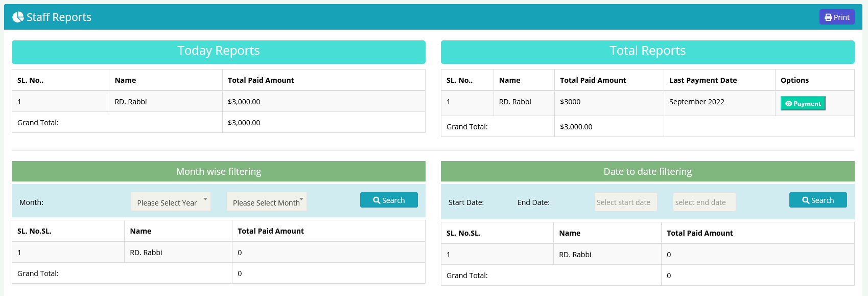
Task: Click the select end date field
Action: click(704, 202)
